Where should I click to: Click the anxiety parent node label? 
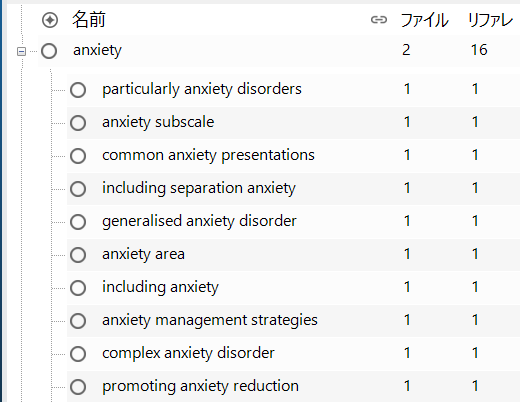[97, 50]
